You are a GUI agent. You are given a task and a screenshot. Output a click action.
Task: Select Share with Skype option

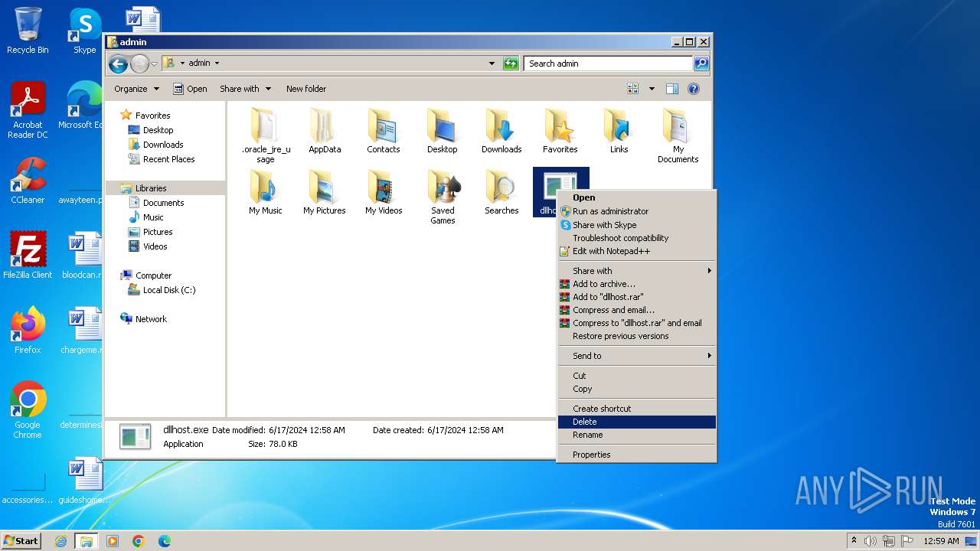click(636, 225)
